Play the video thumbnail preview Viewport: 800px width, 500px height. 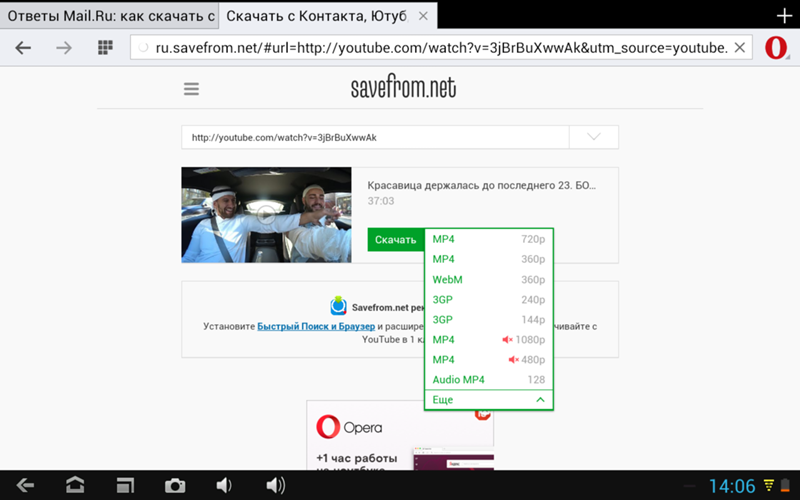tap(266, 215)
